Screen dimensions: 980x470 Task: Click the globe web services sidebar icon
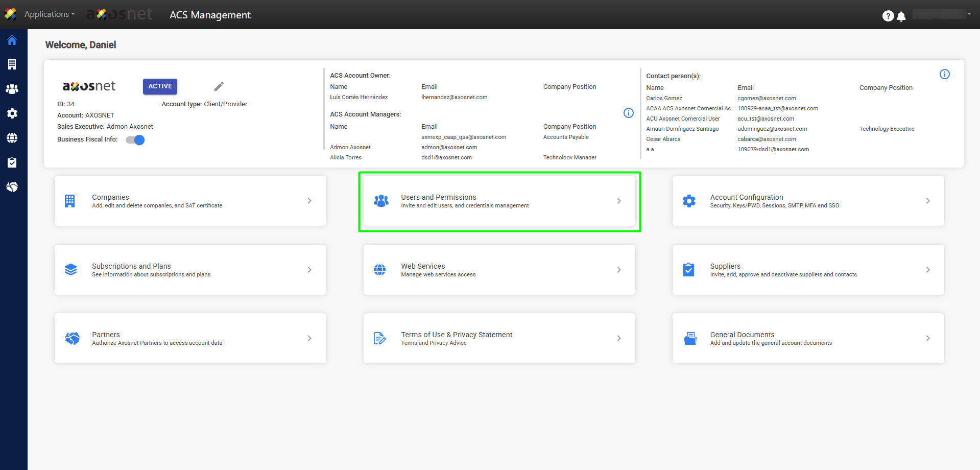12,138
